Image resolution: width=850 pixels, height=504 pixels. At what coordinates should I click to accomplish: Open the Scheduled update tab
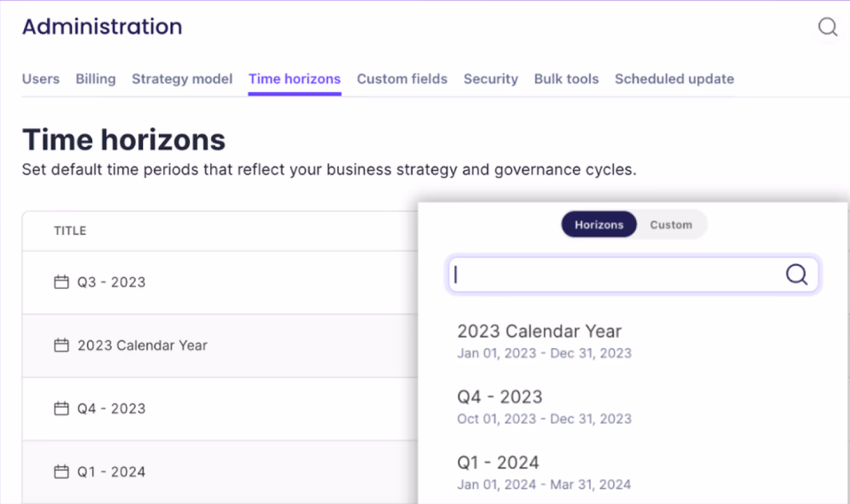pyautogui.click(x=674, y=79)
